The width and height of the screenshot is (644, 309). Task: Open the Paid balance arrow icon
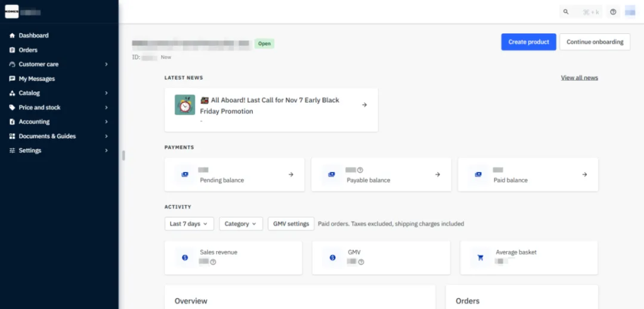tap(584, 175)
